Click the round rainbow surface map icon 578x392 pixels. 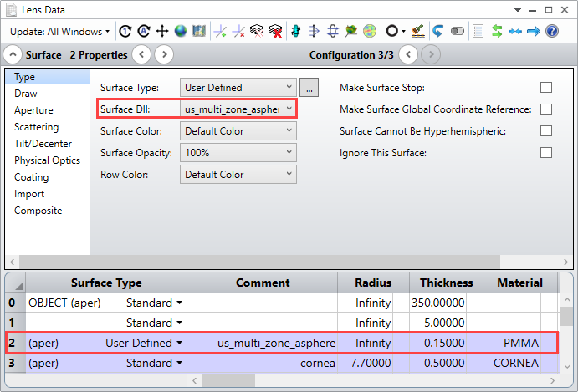(370, 31)
